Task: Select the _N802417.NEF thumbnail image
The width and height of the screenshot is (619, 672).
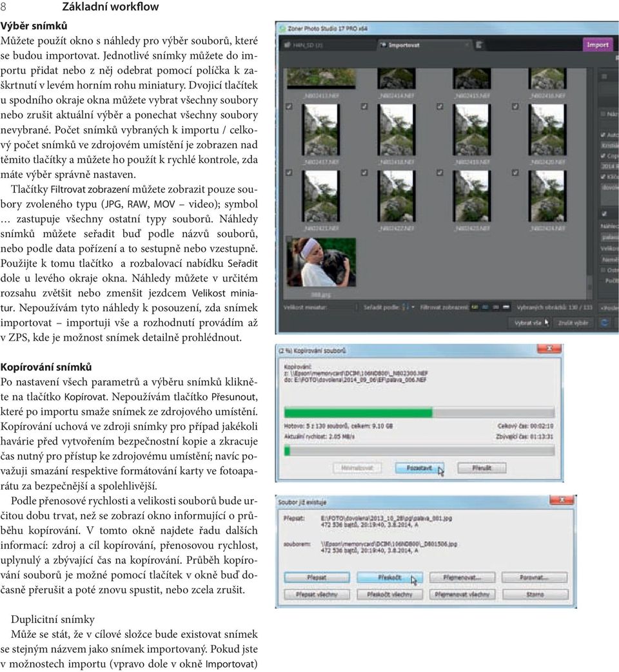Action: point(321,130)
